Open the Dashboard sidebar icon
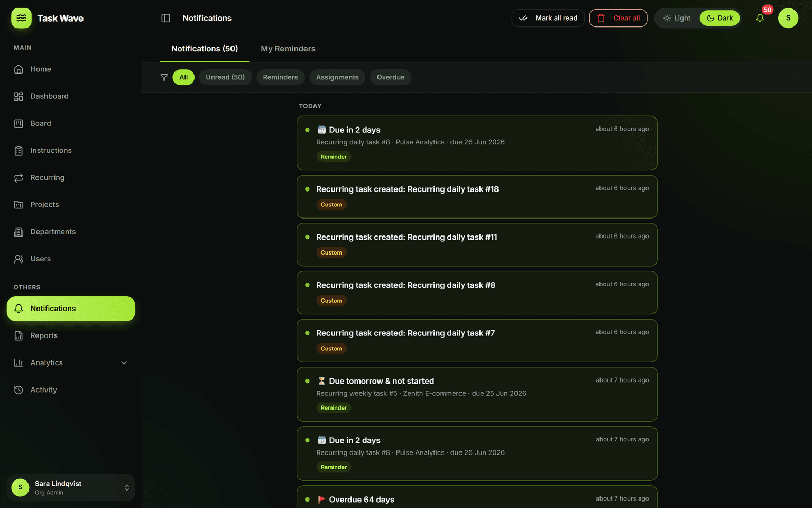The height and width of the screenshot is (508, 812). [x=19, y=96]
